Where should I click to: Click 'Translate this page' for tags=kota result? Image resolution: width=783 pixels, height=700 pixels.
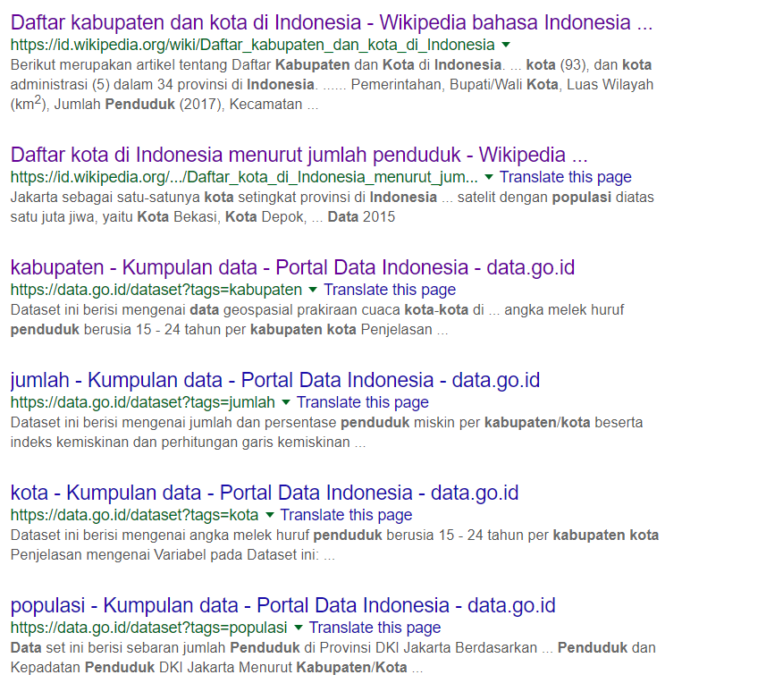[346, 515]
